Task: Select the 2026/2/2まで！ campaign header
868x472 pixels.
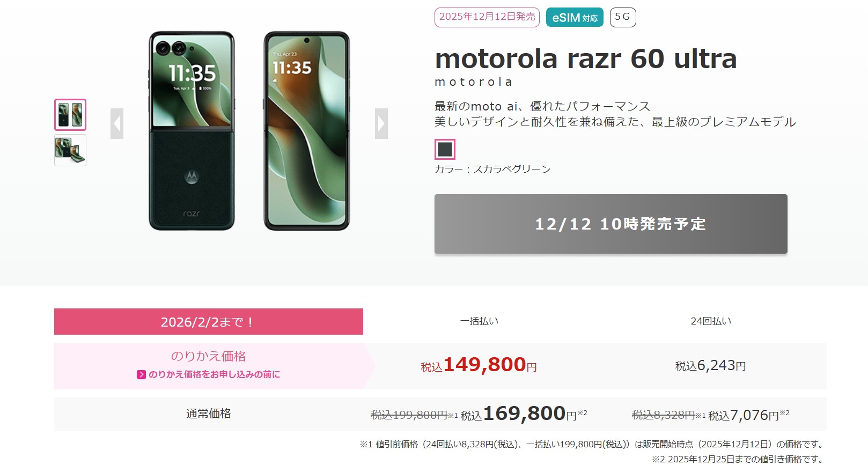Action: pos(209,322)
